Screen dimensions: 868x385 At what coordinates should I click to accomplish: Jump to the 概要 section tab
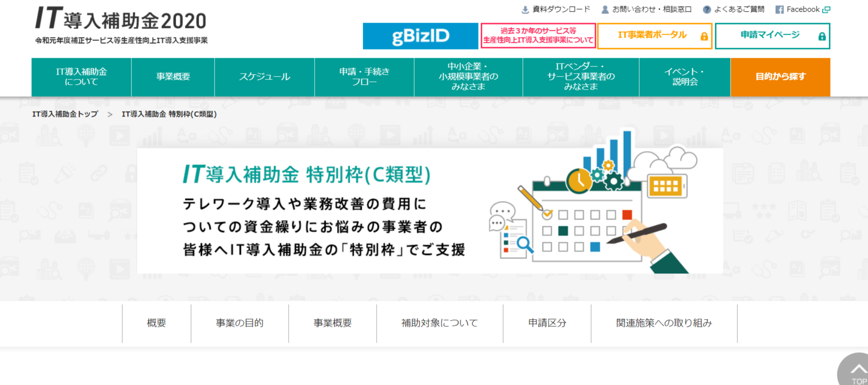(156, 323)
